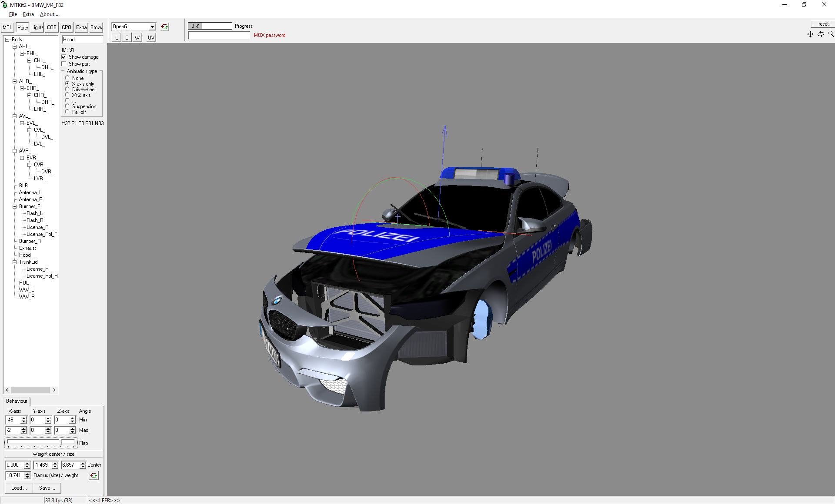
Task: Open the About menu
Action: (50, 14)
